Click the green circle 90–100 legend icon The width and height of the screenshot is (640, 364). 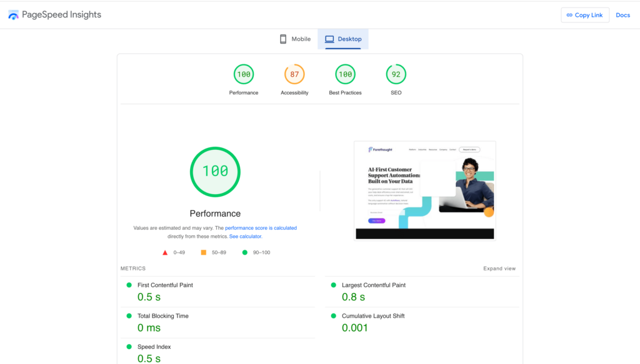(245, 253)
